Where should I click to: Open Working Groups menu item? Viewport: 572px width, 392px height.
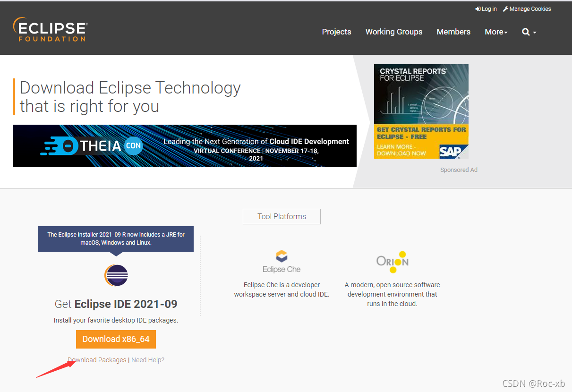394,32
